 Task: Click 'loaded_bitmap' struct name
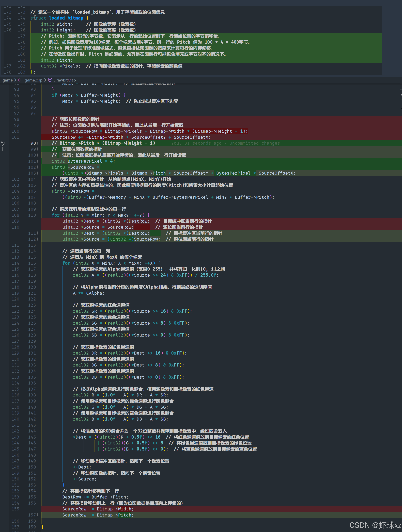66,18
